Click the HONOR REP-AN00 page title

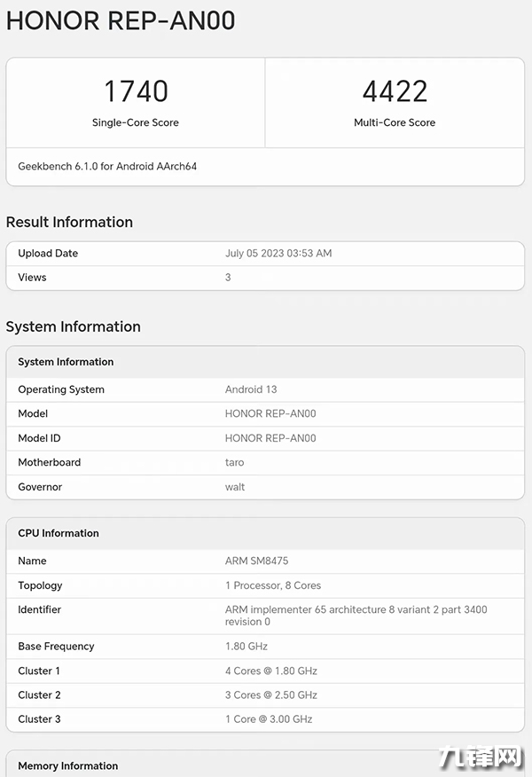click(121, 21)
